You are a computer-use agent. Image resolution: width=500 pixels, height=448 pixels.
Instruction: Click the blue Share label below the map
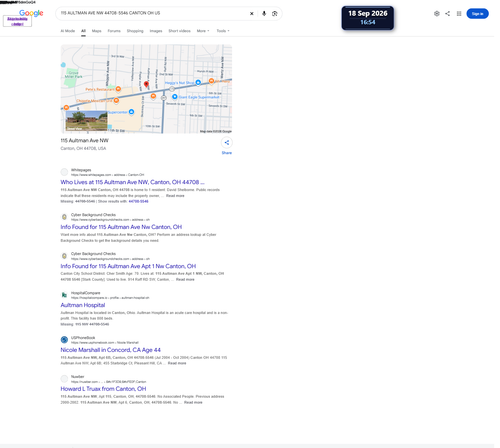[x=227, y=153]
